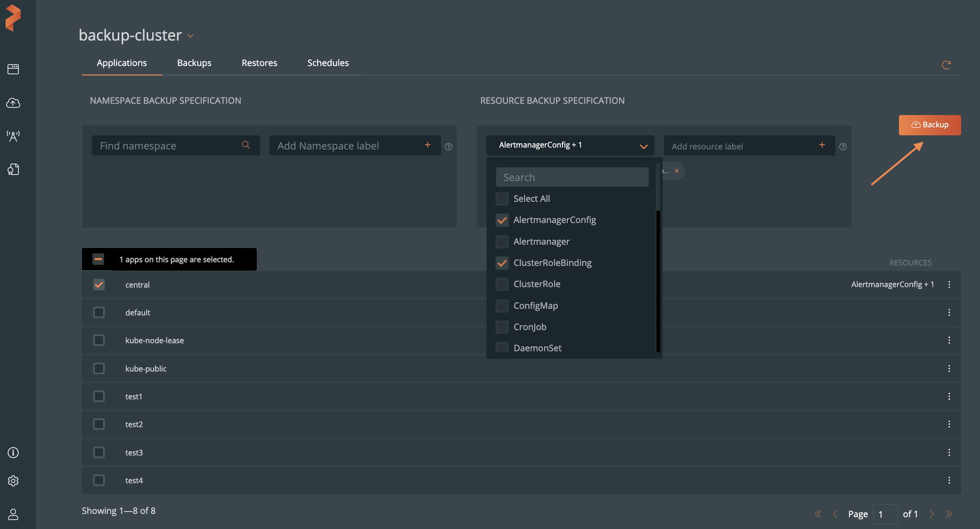Click search icon in Find namespace field
Screen dimensions: 980x529
tap(246, 145)
